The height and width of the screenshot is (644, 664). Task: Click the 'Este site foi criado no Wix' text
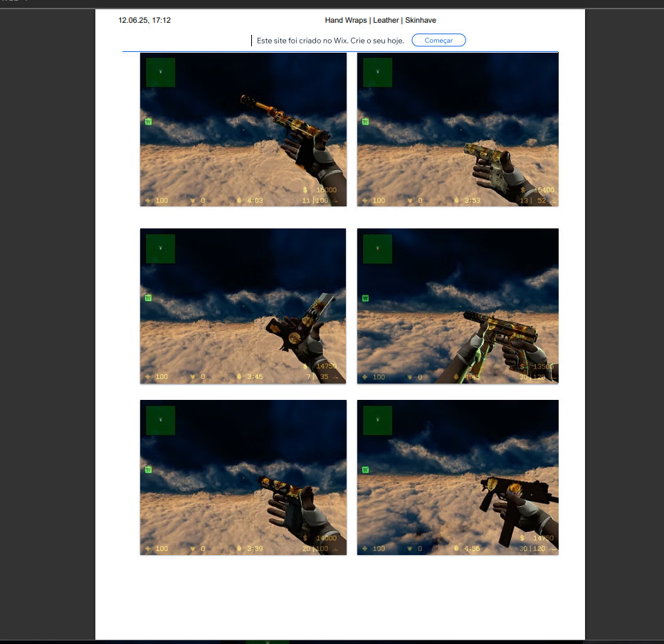(302, 41)
